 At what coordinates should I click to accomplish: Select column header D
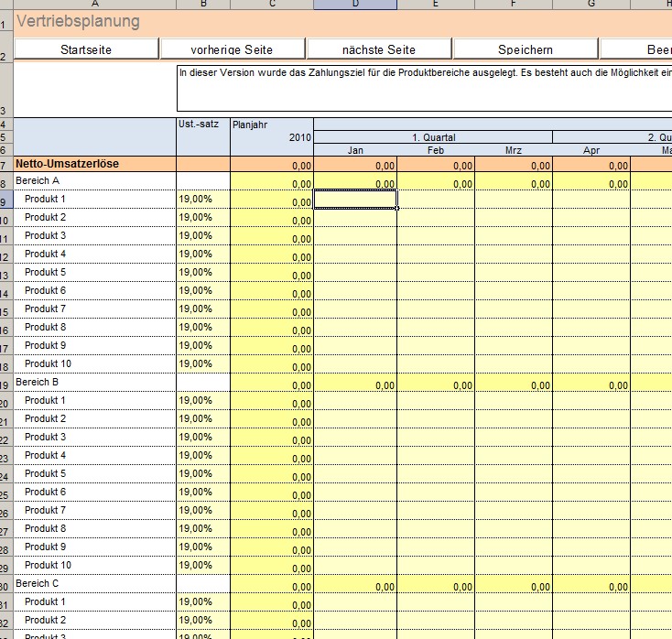tap(355, 5)
